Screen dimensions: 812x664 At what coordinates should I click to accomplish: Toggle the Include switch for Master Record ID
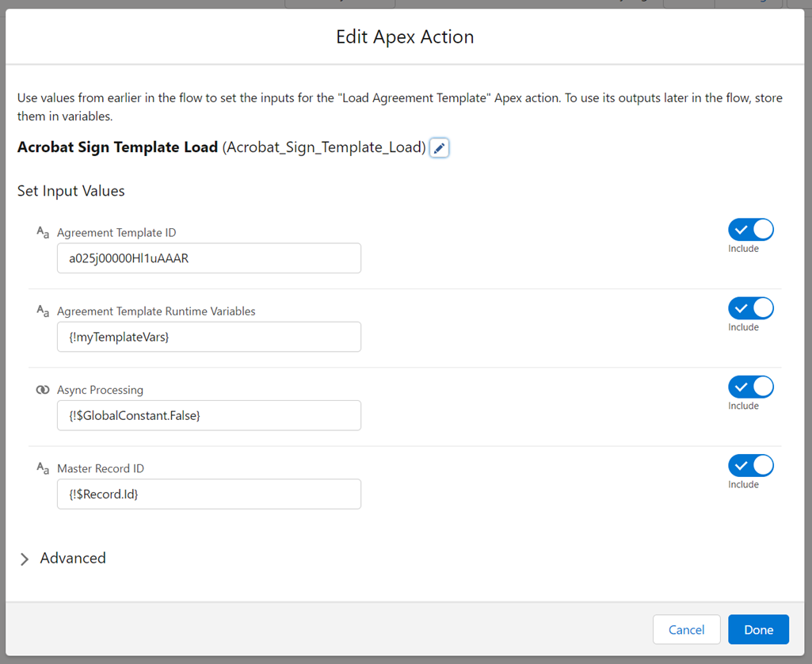pyautogui.click(x=750, y=465)
